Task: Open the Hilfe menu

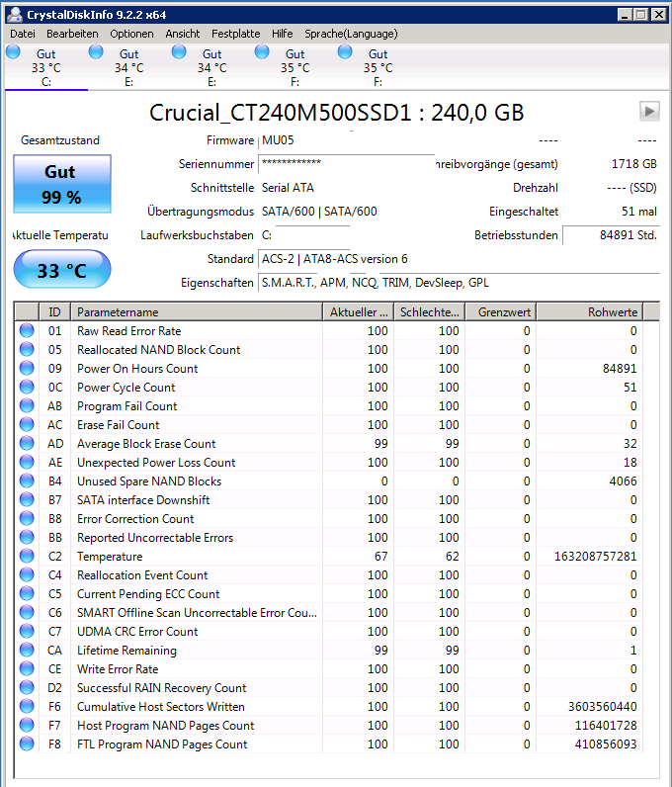Action: 282,34
